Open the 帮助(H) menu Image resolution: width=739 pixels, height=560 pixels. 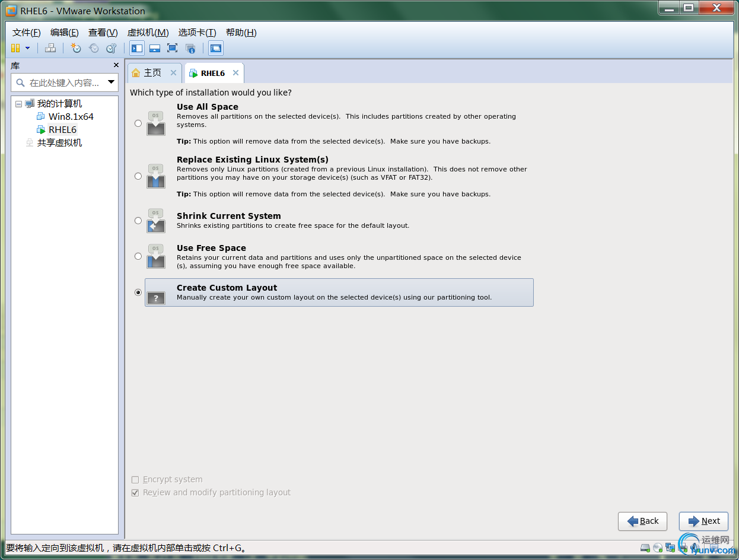tap(241, 33)
